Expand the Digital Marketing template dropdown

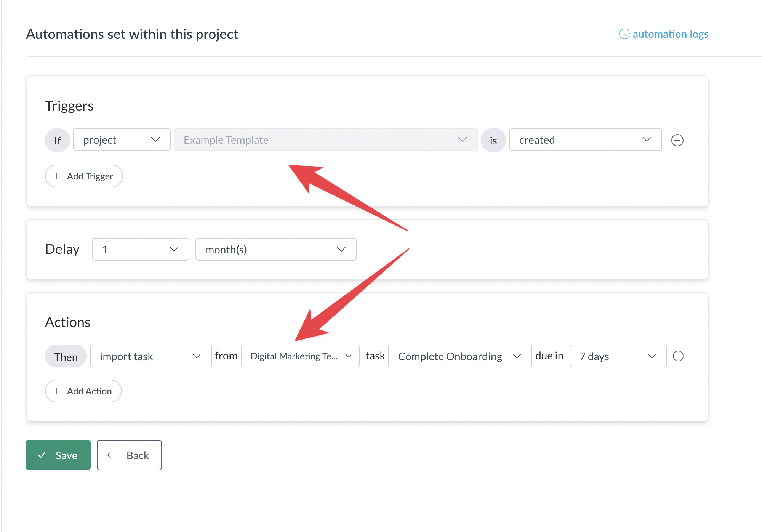pos(300,356)
